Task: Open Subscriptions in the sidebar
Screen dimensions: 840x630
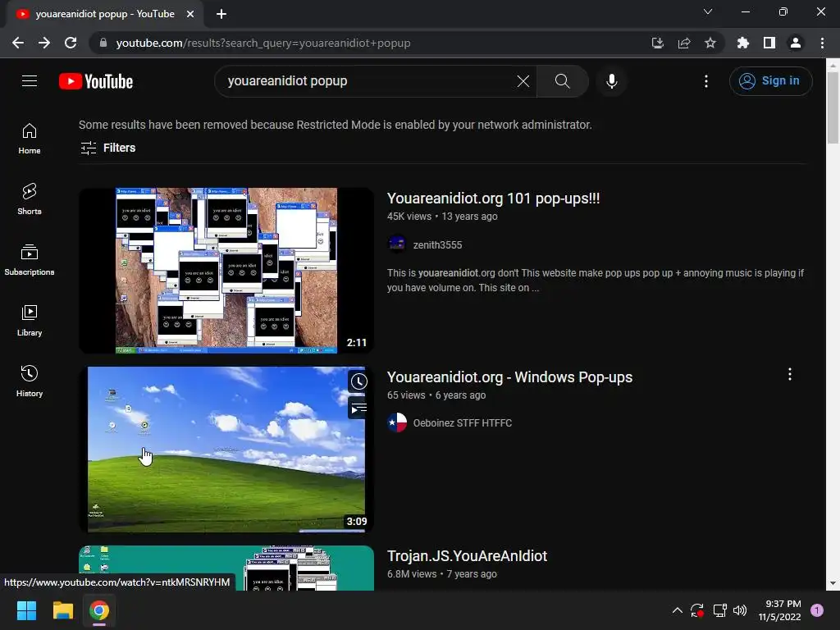Action: tap(30, 260)
